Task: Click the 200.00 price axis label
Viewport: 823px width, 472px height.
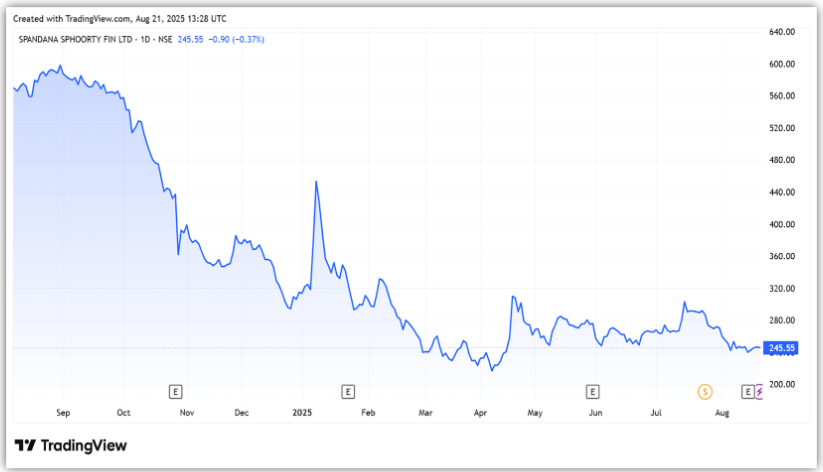Action: click(781, 384)
